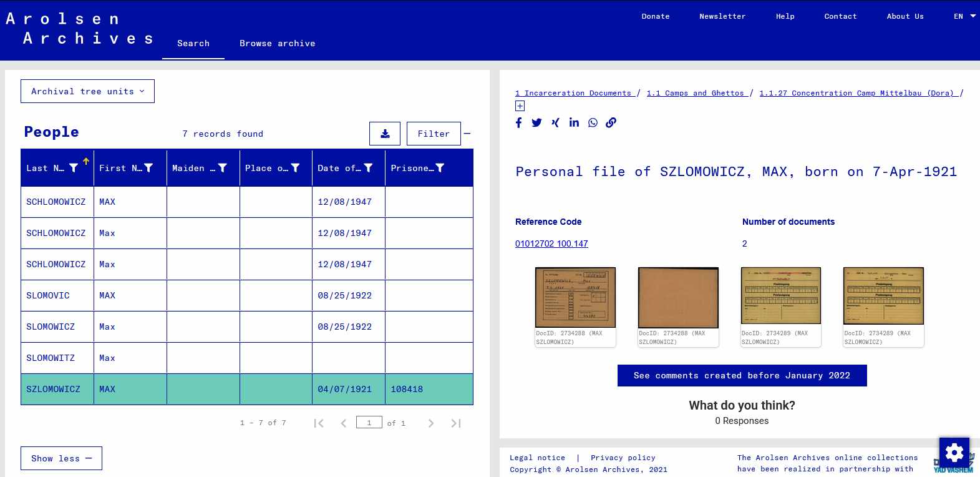
Task: Collapse the list with Show less
Action: point(61,458)
